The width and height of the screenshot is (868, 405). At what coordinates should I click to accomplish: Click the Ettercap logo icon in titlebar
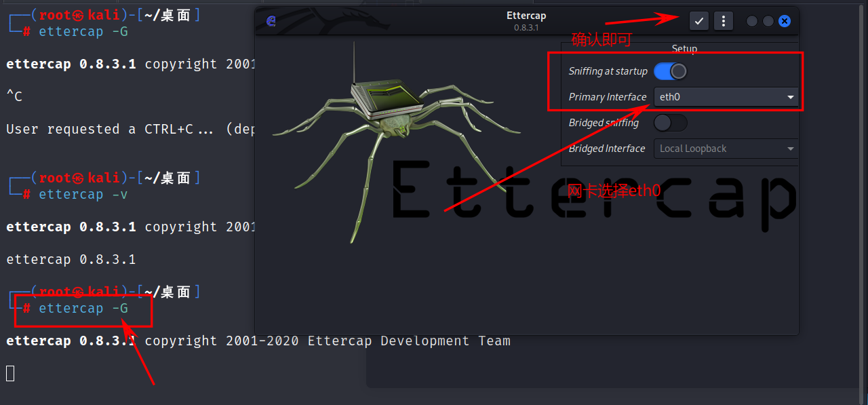[x=271, y=21]
